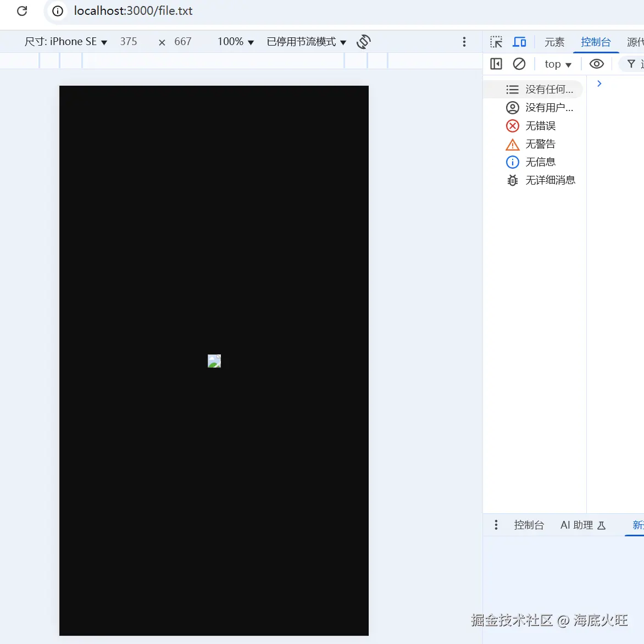
Task: Click the broken image icon in viewport
Action: (x=214, y=361)
